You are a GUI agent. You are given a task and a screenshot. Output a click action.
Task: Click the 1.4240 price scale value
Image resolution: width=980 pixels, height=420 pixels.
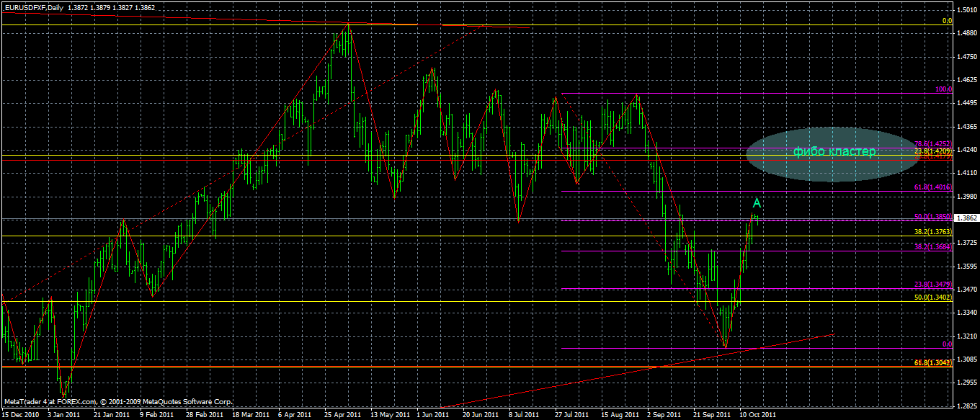tap(968, 150)
